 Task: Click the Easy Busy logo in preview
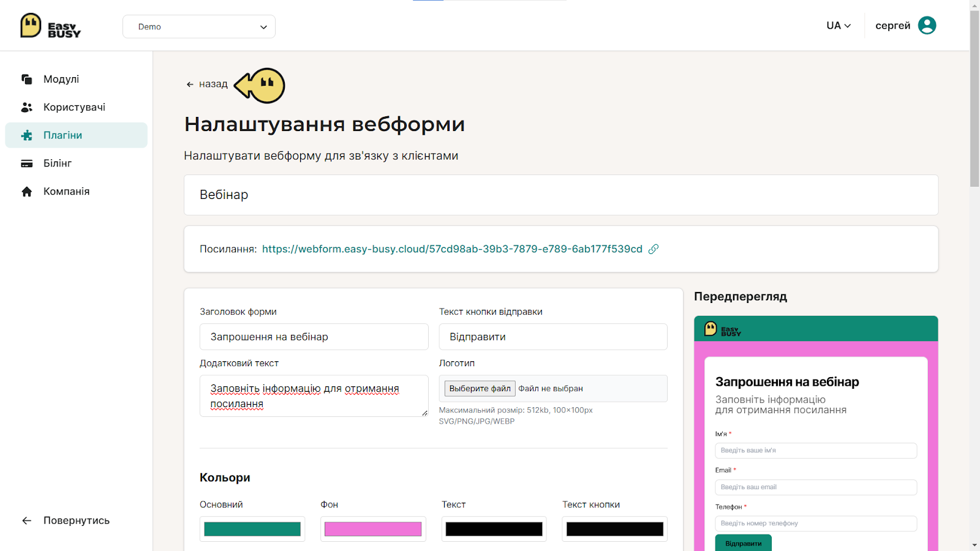click(x=723, y=329)
